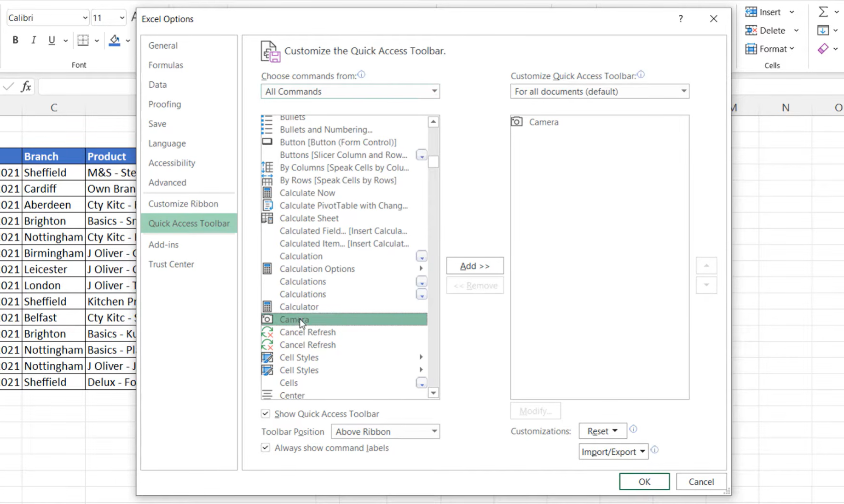
Task: Click the Borders icon in Font group
Action: pos(83,40)
